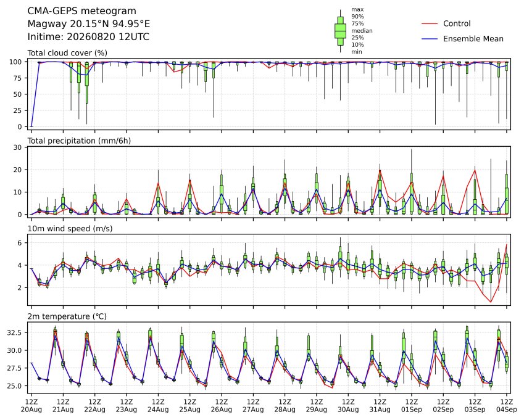Click the Total precipitation (mm/6h) panel title
524x420 pixels.
(79, 141)
